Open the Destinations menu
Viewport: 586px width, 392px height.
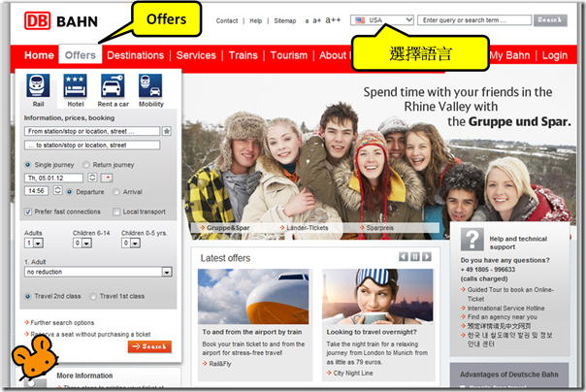135,55
